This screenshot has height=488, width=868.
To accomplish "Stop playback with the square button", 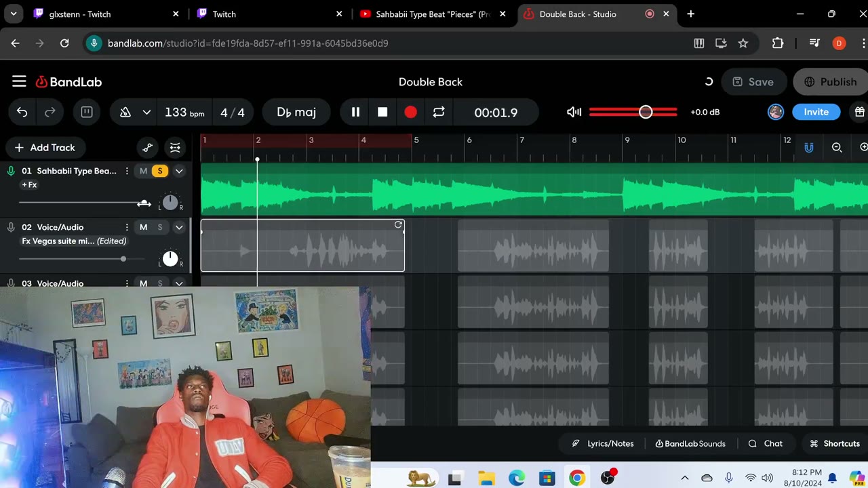I will click(x=382, y=113).
